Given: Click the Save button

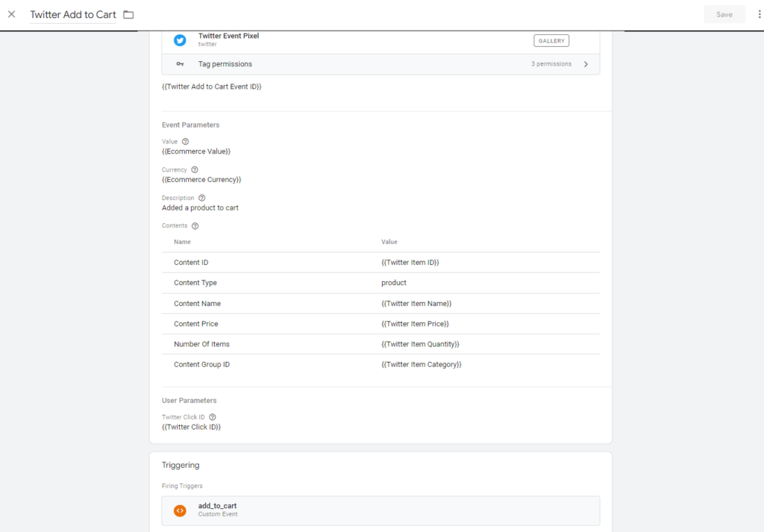Looking at the screenshot, I should (x=724, y=14).
